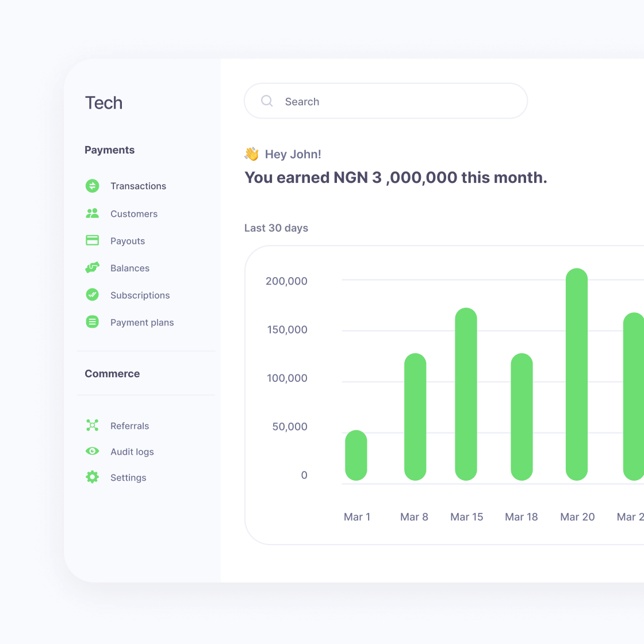Click the Payouts card icon
Image resolution: width=644 pixels, height=644 pixels.
tap(93, 240)
